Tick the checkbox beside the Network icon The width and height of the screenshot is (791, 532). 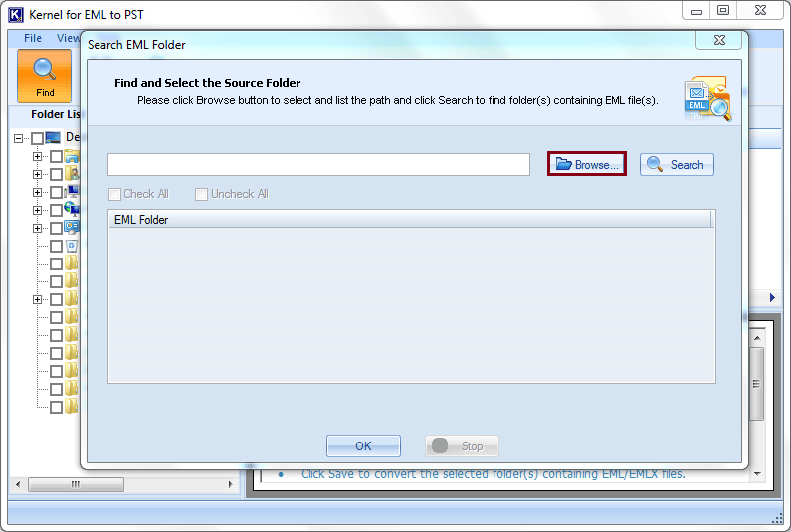[56, 210]
